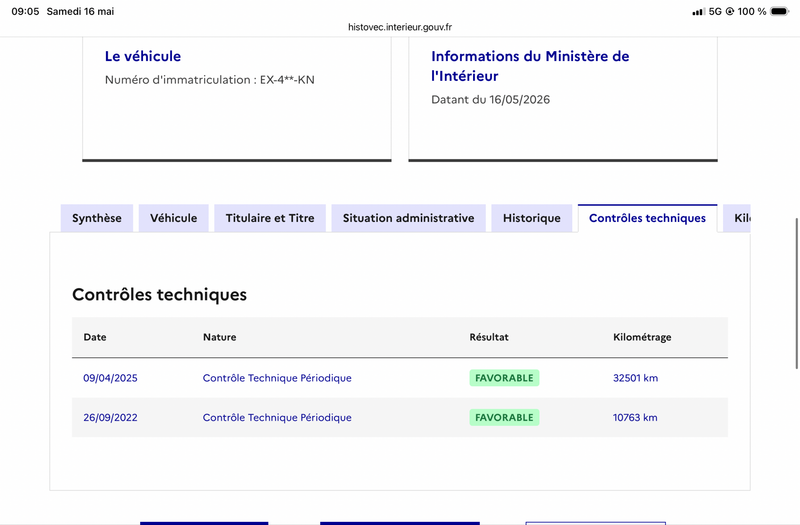Tap the Samedi 16 mai date in status bar

(x=81, y=11)
